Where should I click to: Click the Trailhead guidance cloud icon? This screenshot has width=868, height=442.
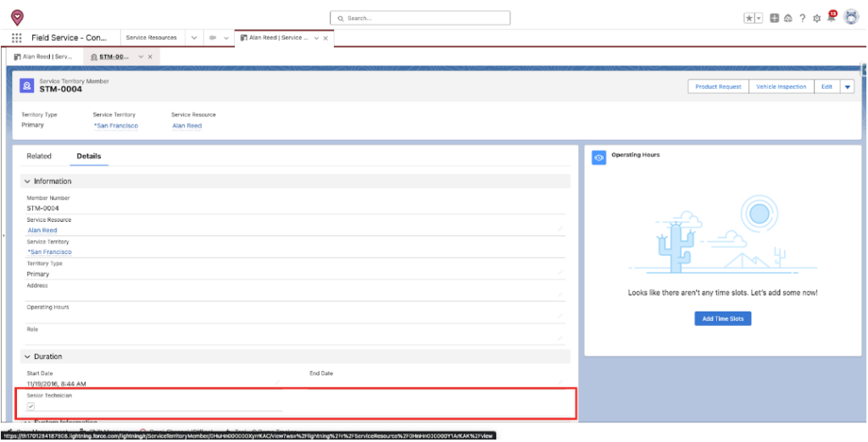click(788, 19)
